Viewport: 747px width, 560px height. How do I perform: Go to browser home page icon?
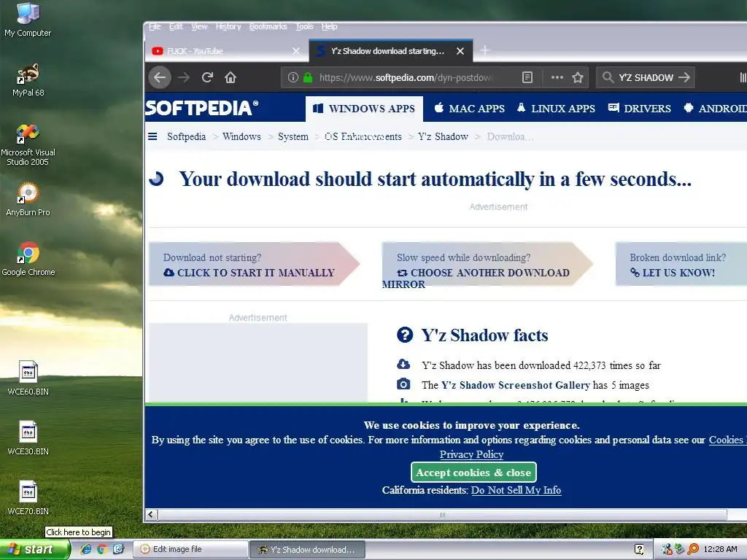point(231,77)
